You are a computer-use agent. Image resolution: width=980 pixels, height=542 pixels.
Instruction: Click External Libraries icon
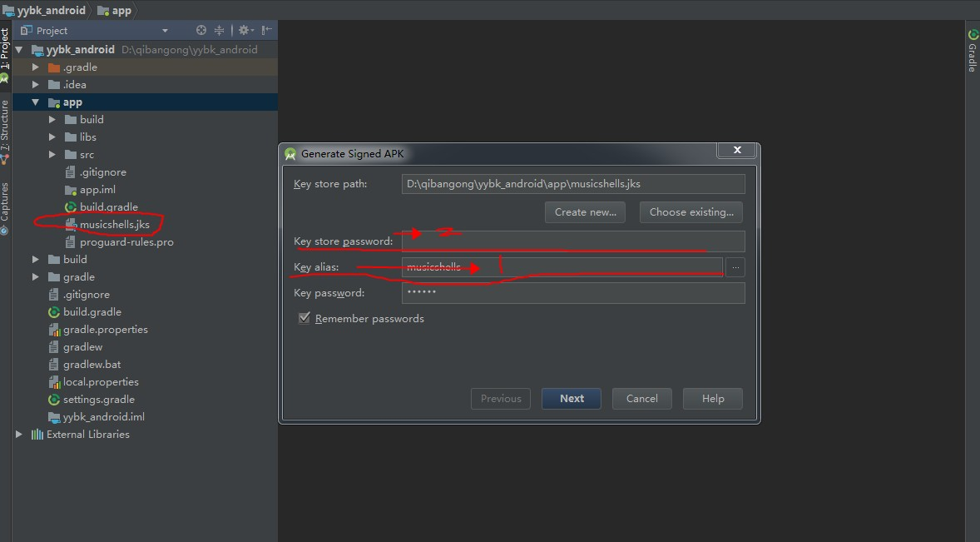(x=37, y=435)
